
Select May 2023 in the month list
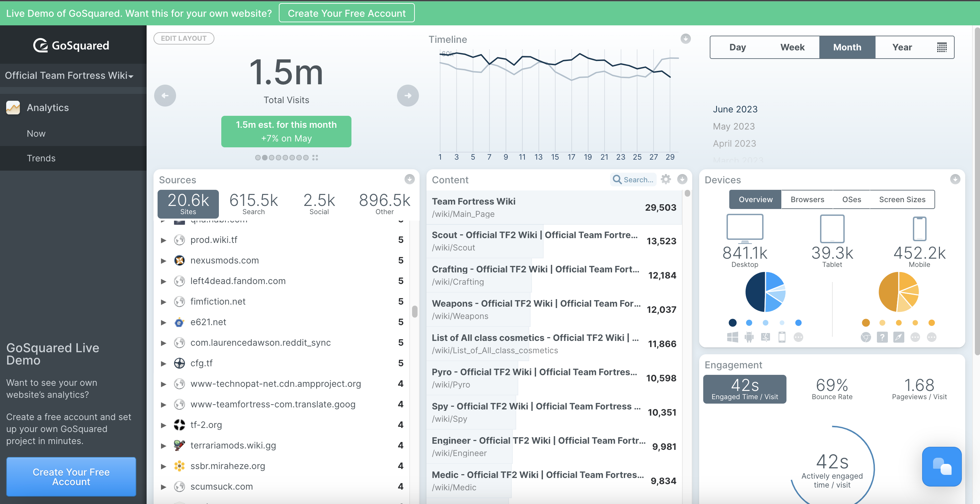point(733,126)
